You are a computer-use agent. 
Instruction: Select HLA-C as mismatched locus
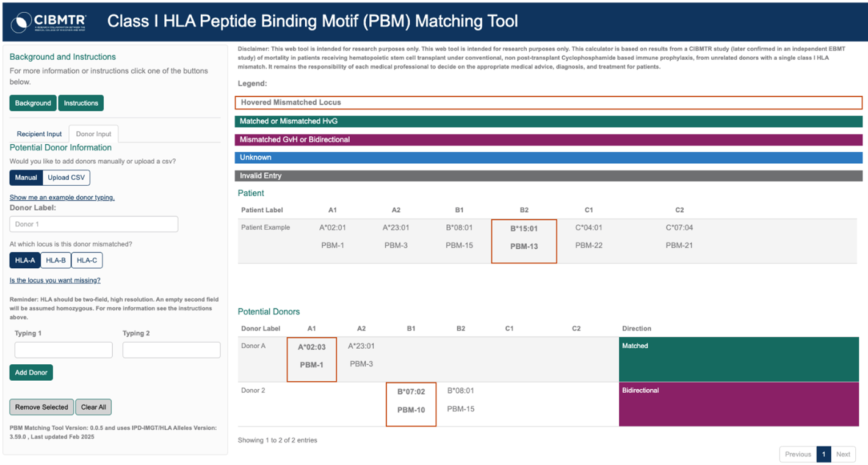pyautogui.click(x=87, y=260)
